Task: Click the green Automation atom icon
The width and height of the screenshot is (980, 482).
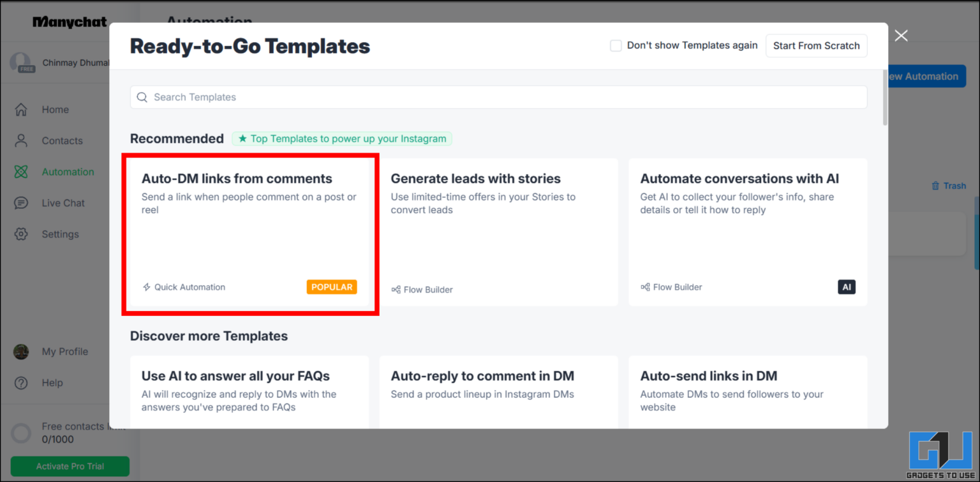Action: pyautogui.click(x=21, y=171)
